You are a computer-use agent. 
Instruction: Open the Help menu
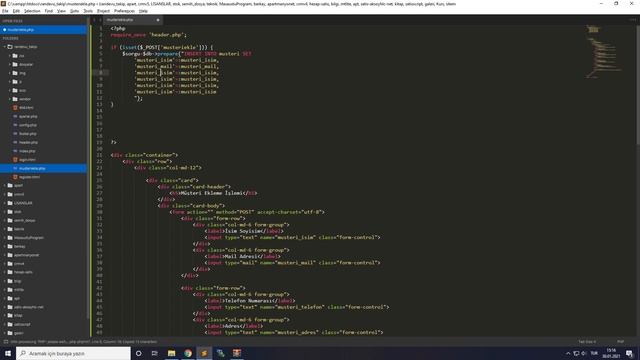pyautogui.click(x=143, y=11)
